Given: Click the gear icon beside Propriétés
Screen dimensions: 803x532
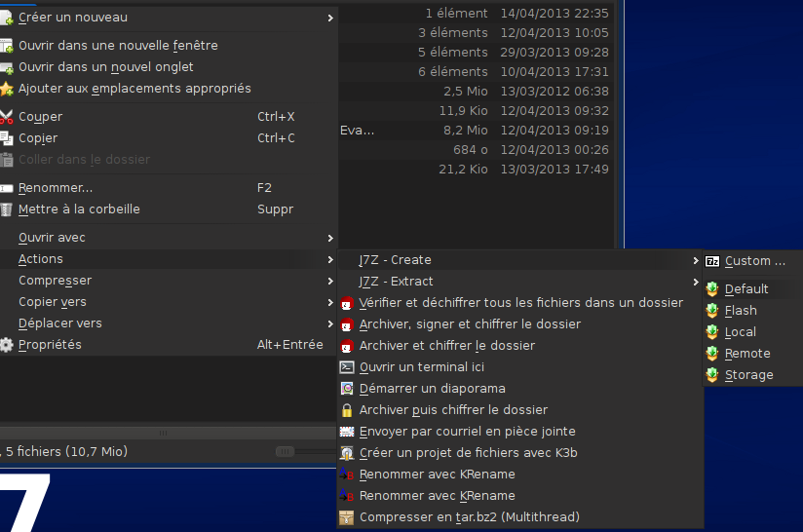Looking at the screenshot, I should coord(6,345).
